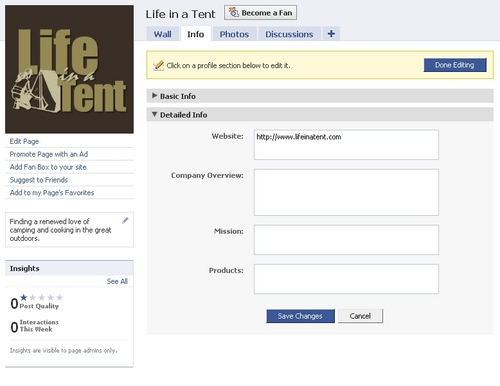Click into the Products text box
Screen dimensions: 500x386
pos(346,279)
